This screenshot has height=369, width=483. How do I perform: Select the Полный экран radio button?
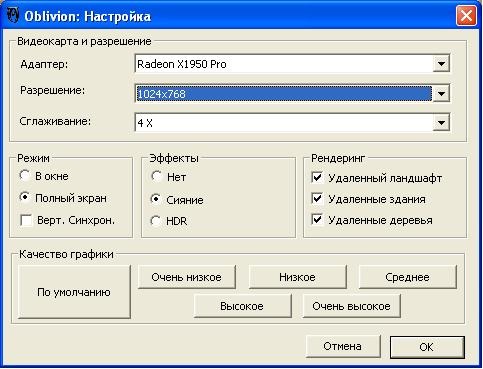[x=25, y=197]
